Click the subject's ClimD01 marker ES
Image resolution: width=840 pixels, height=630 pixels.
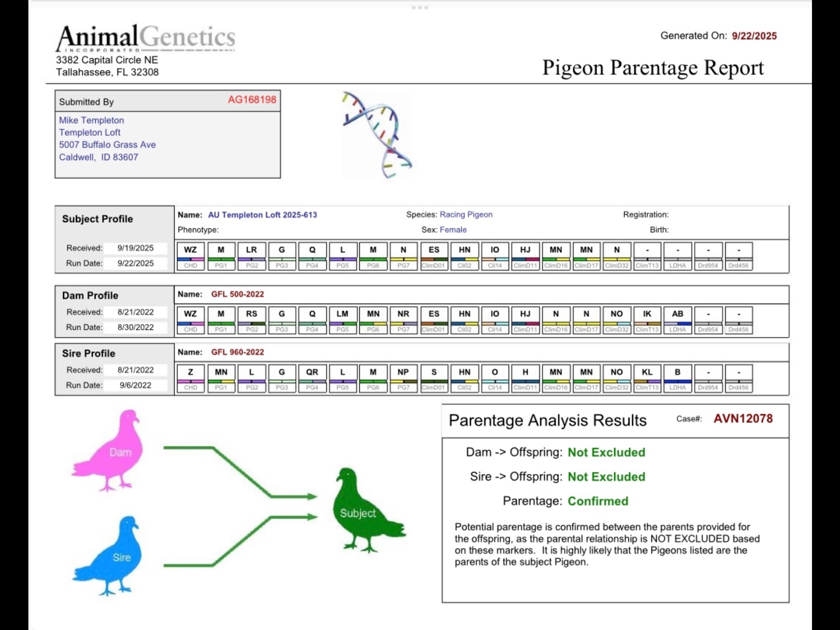point(434,250)
